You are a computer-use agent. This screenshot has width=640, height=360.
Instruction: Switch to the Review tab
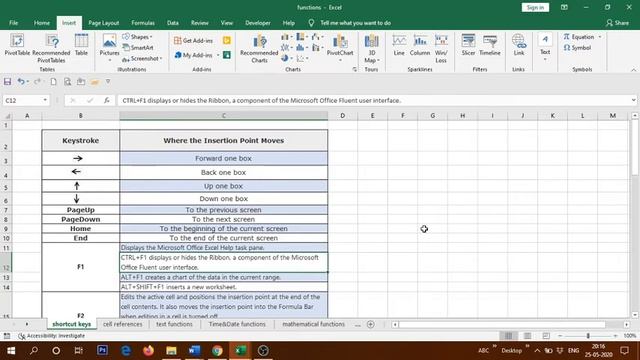(x=200, y=23)
